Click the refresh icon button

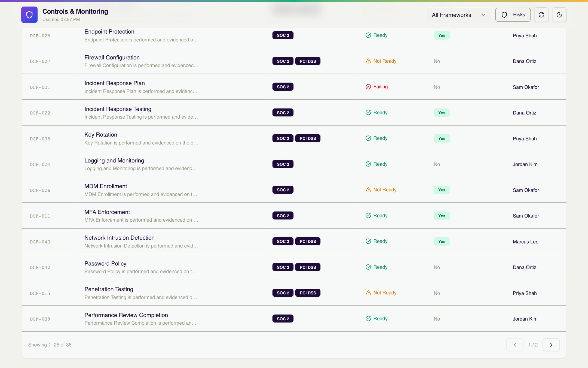(541, 15)
